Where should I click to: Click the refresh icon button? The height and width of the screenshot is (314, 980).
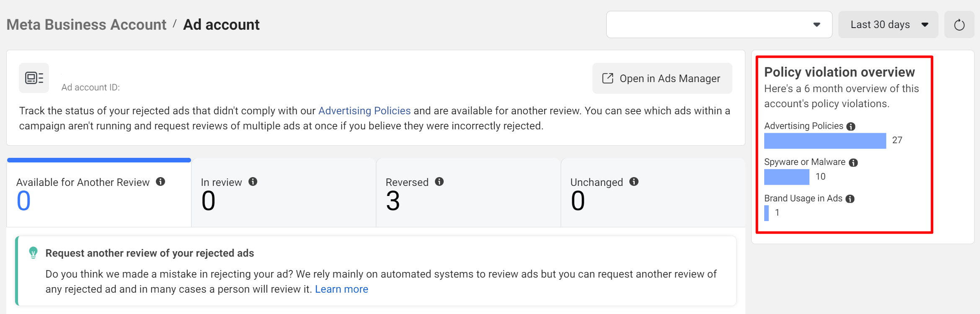959,25
